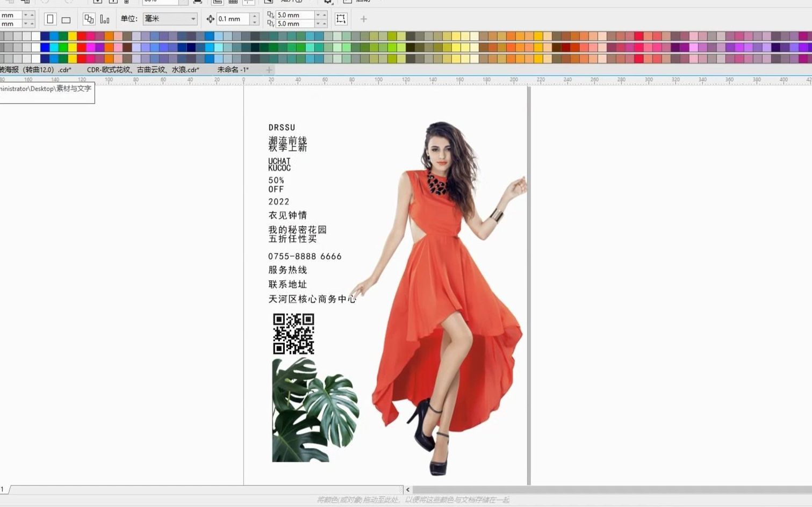Click the plus to open a new document
This screenshot has height=507, width=812.
click(269, 70)
